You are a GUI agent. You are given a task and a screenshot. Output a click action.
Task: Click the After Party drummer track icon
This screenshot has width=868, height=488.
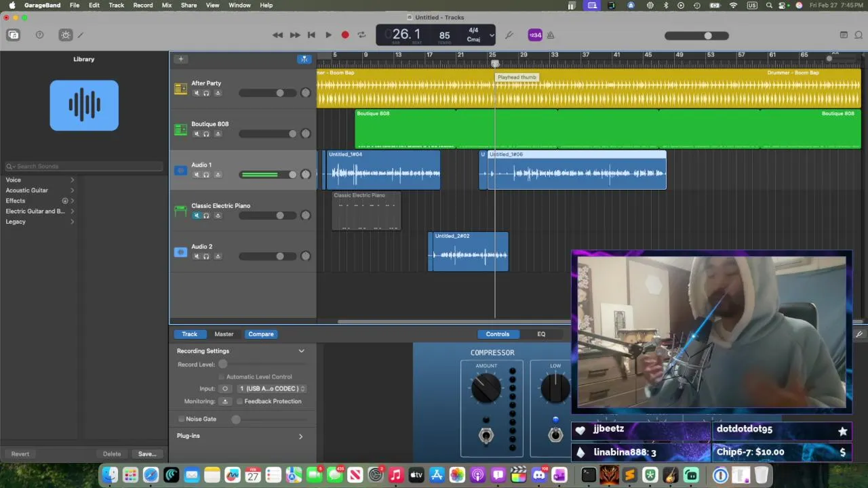(x=180, y=89)
